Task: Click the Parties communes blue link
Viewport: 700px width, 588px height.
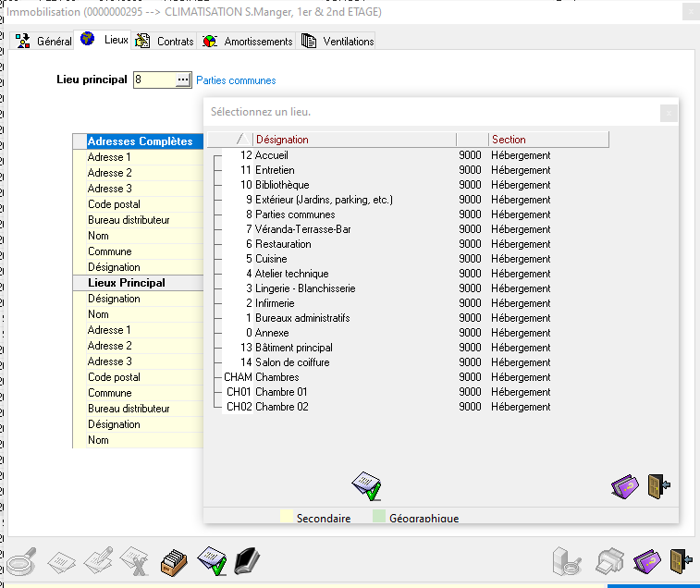Action: click(x=236, y=80)
